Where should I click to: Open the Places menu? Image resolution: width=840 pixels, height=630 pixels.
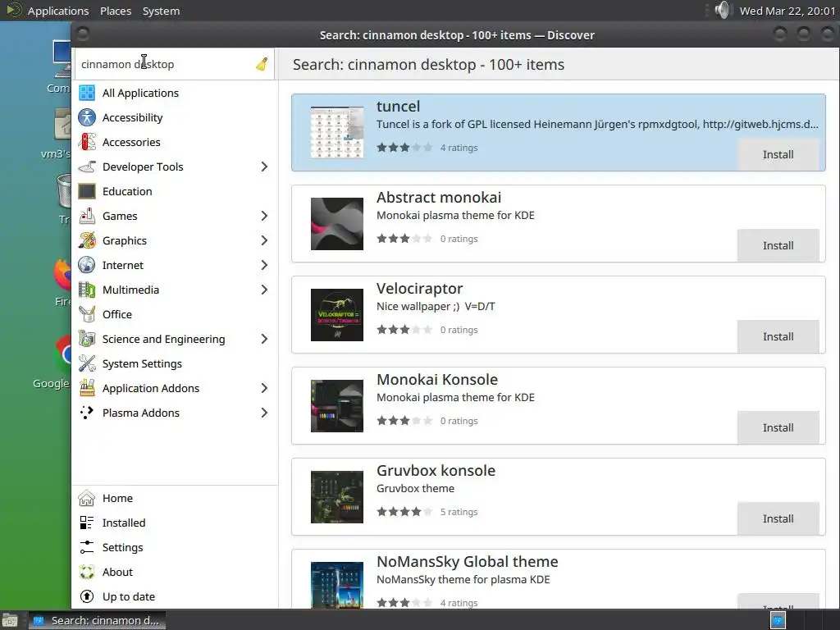(x=116, y=11)
